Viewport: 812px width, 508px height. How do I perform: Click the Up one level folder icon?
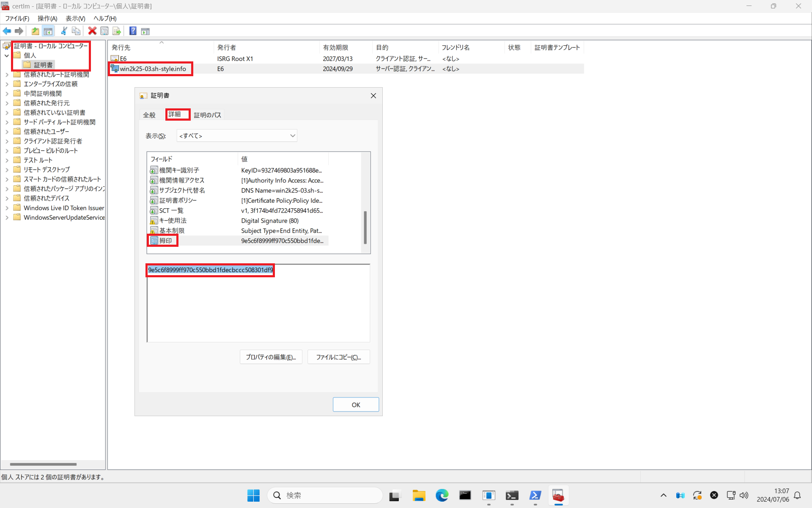click(36, 31)
